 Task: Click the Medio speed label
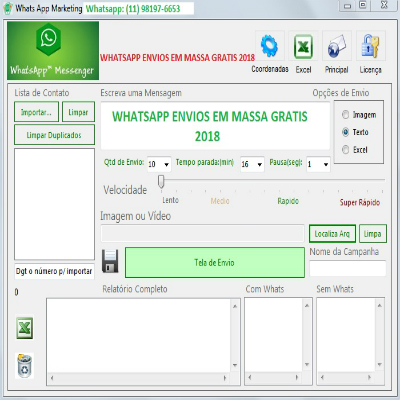pos(220,201)
